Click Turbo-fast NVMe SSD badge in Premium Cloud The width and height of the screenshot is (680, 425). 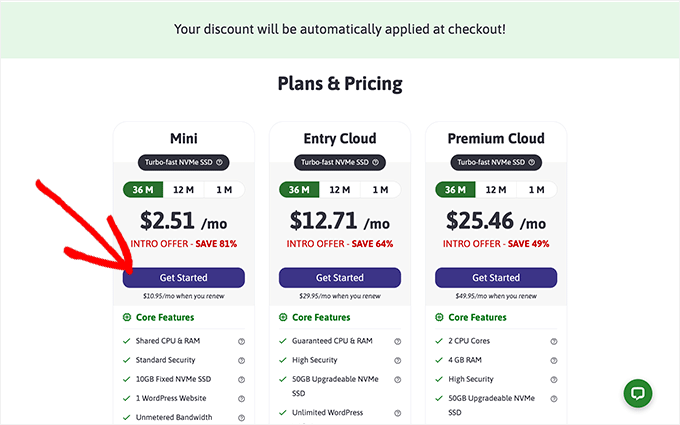pyautogui.click(x=495, y=162)
